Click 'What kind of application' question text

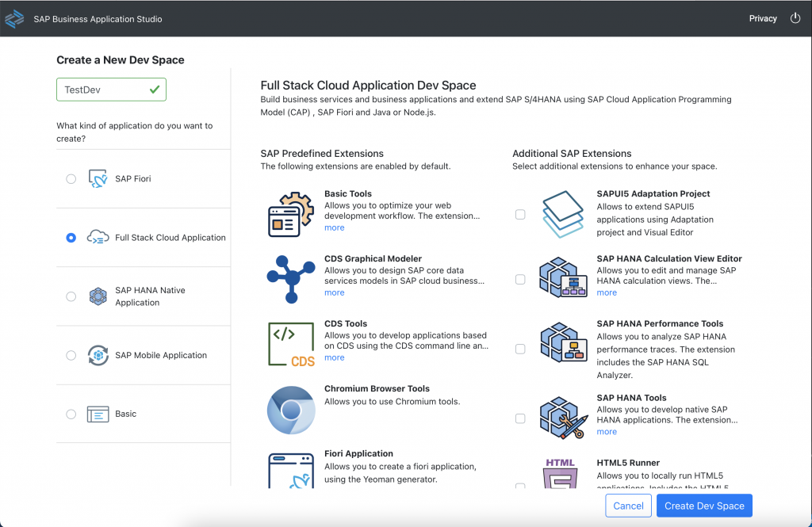(x=135, y=132)
